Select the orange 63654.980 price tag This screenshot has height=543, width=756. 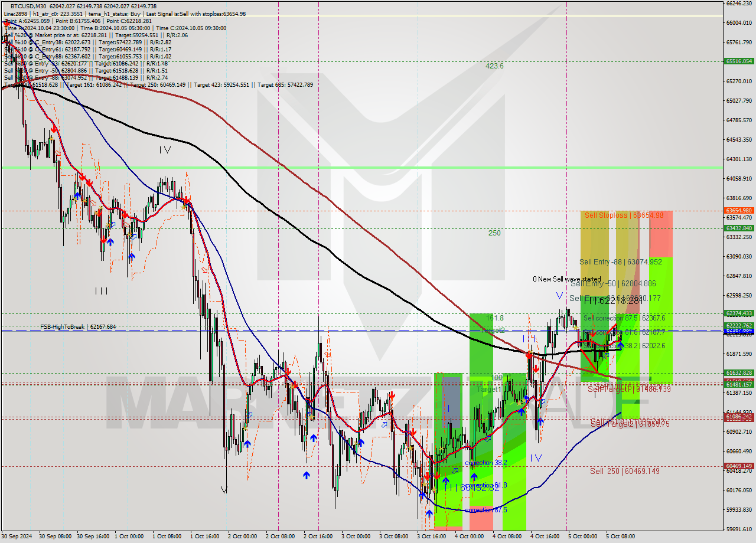click(x=738, y=210)
